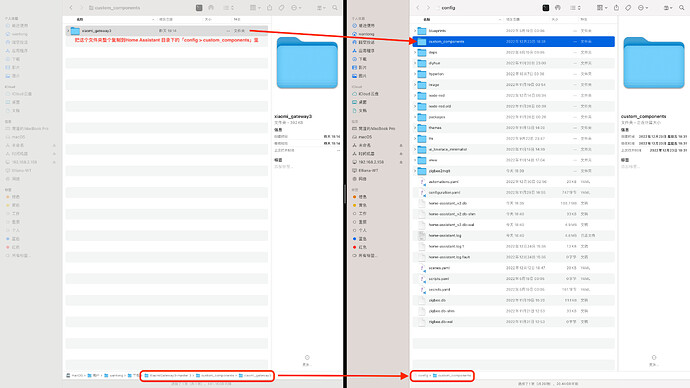
Task: Open the action ellipsis menu in custom_components window
Action: pos(296,8)
